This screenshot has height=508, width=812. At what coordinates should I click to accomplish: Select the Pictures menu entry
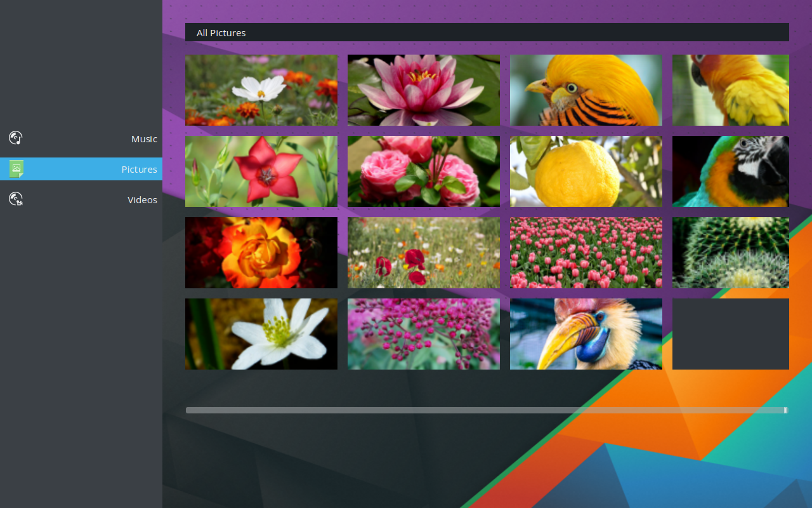point(81,169)
